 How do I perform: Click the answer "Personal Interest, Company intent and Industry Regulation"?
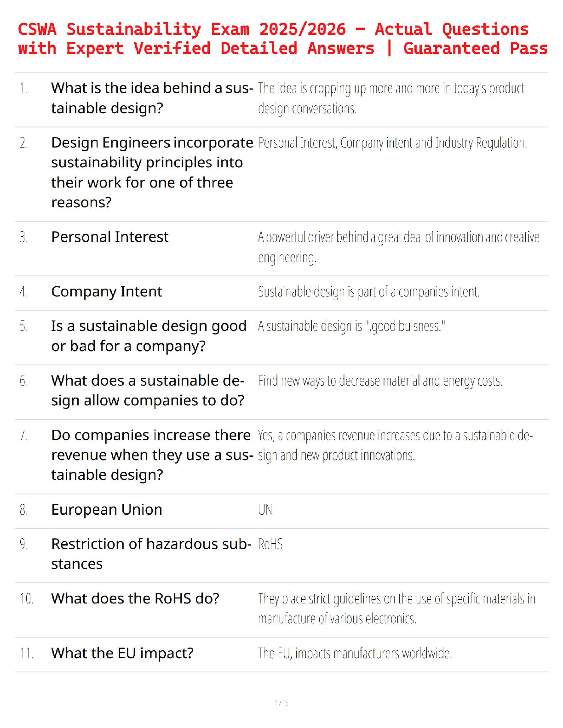tap(392, 143)
